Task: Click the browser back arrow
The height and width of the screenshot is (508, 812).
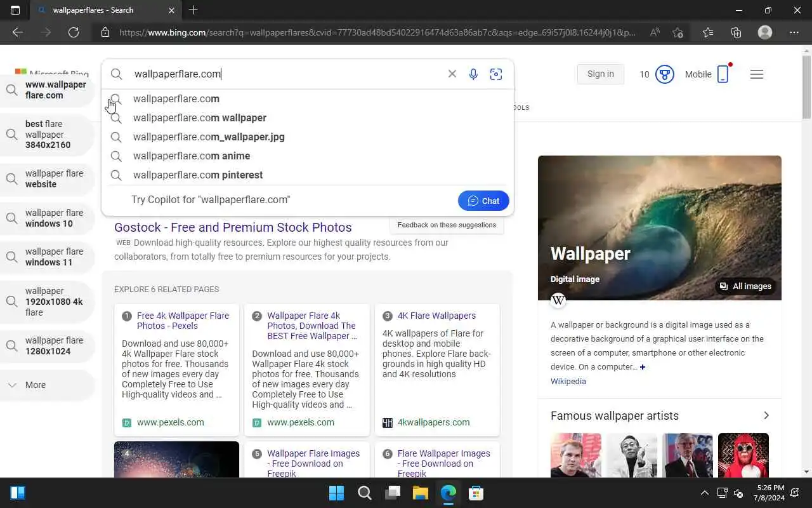Action: 18,32
